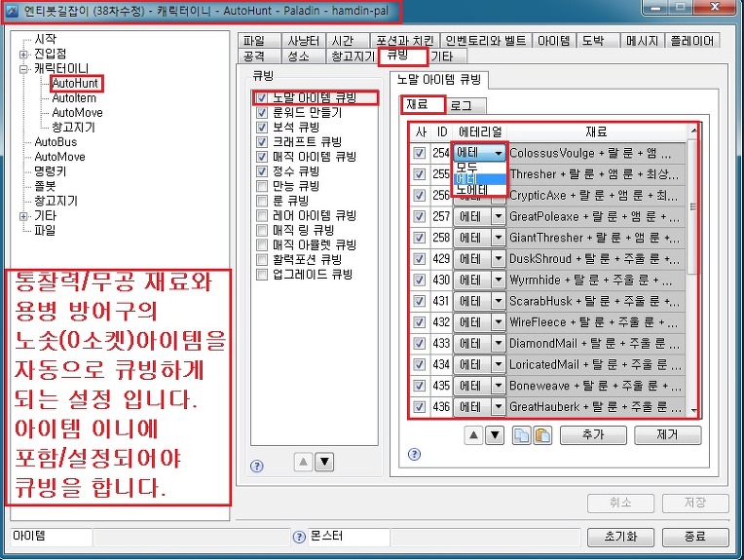Screen dimensions: 744x560
Task: Open 포션과 치킨 tab
Action: pos(405,41)
